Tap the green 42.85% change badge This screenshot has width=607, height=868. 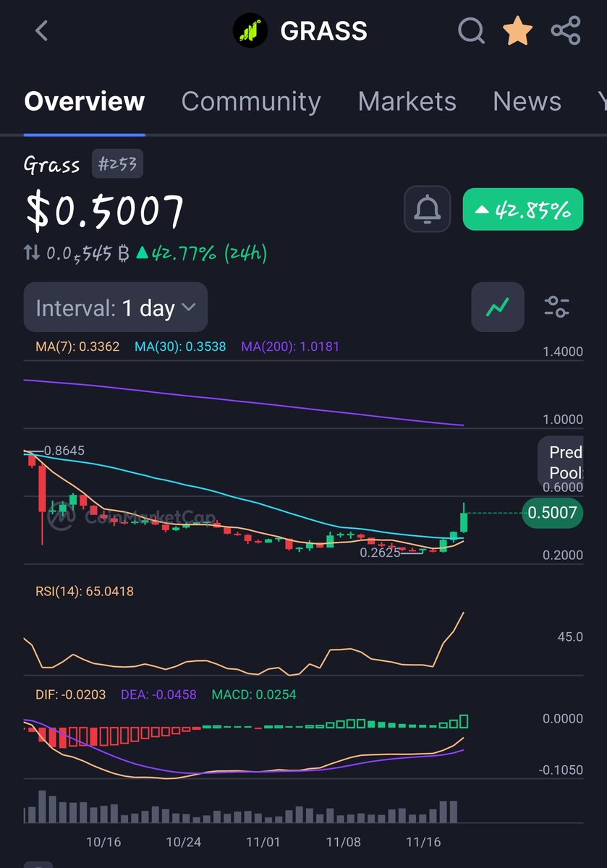(x=522, y=210)
